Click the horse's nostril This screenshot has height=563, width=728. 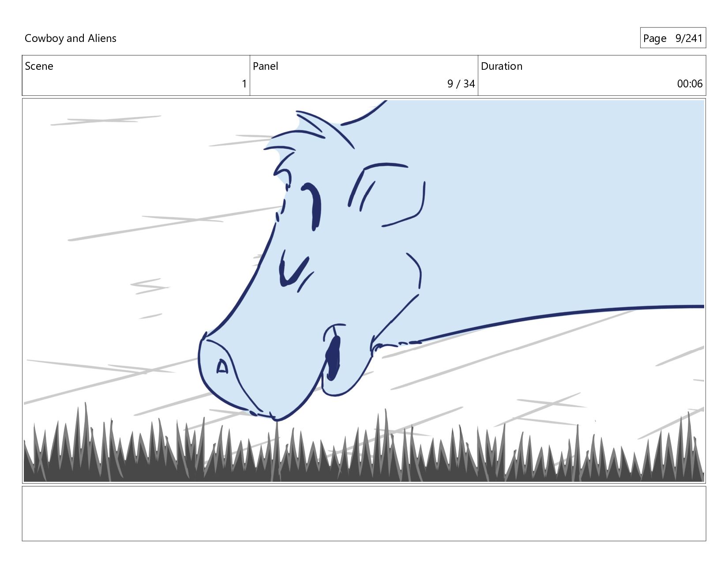point(222,367)
